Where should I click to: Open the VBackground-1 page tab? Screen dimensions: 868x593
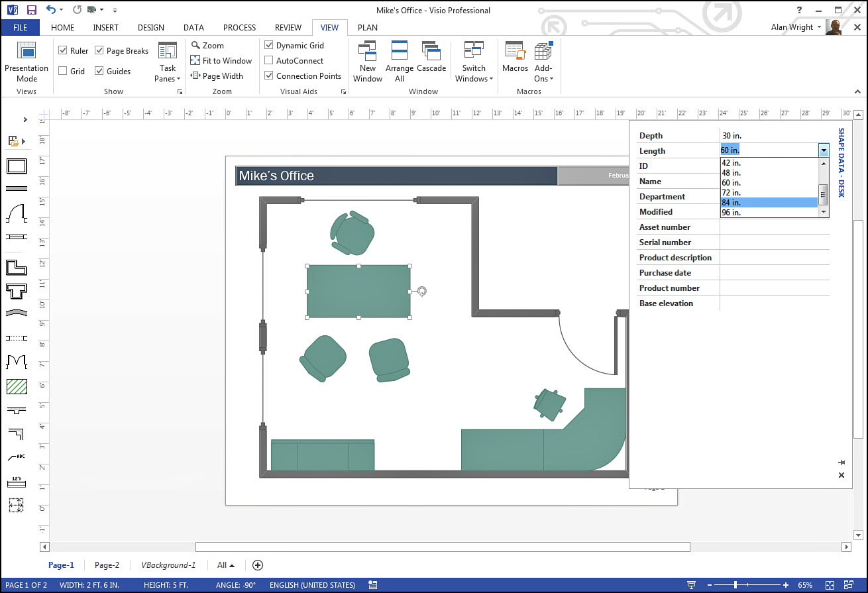click(168, 565)
